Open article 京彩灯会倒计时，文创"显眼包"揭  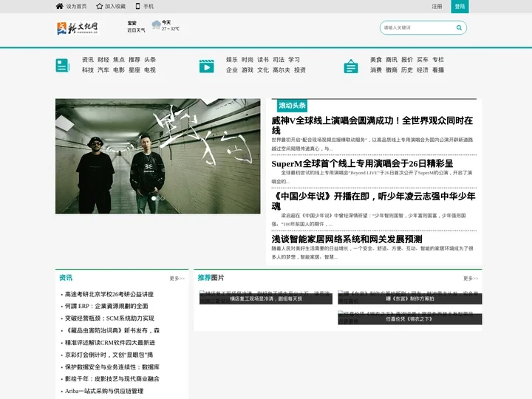coord(109,355)
